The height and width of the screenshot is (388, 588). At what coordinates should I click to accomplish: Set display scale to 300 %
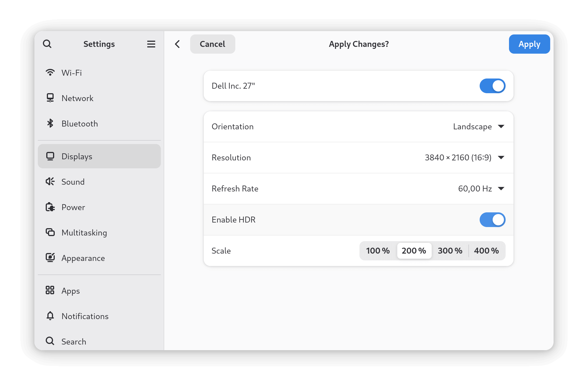point(450,250)
